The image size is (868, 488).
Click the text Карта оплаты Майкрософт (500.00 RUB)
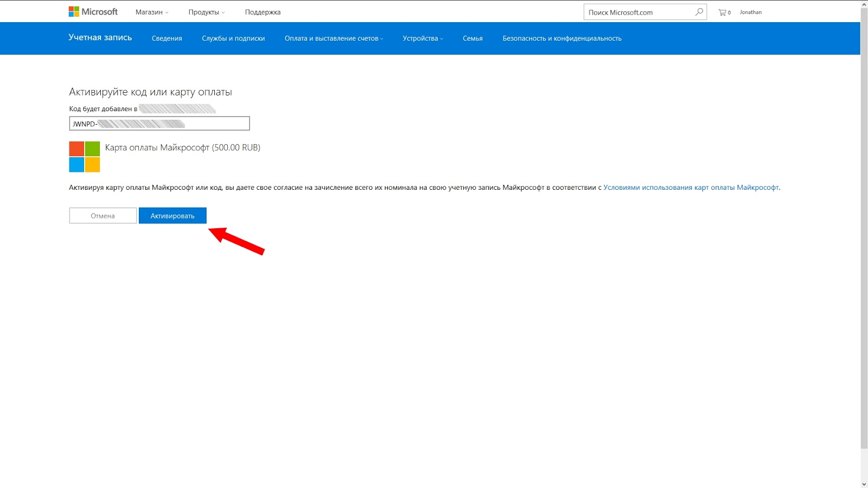click(x=183, y=147)
